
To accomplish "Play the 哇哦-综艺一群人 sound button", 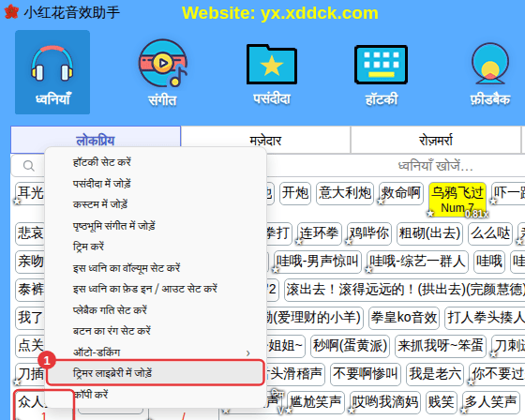I will click(x=417, y=262).
